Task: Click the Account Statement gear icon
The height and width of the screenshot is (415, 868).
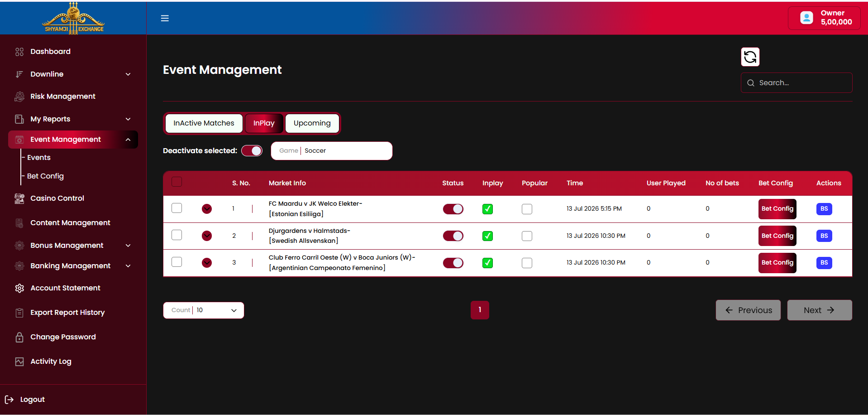Action: coord(19,288)
